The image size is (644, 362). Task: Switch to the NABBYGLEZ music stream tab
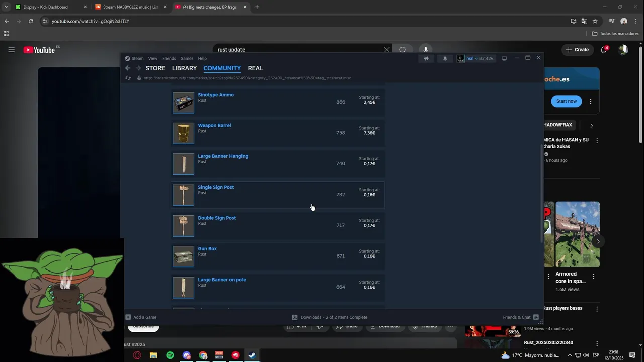(x=130, y=7)
